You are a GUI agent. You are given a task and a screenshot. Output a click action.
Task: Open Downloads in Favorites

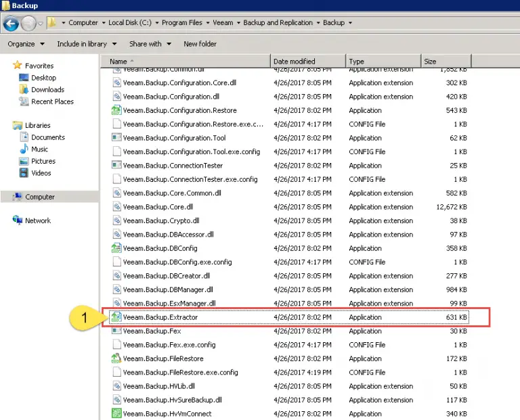pyautogui.click(x=47, y=89)
